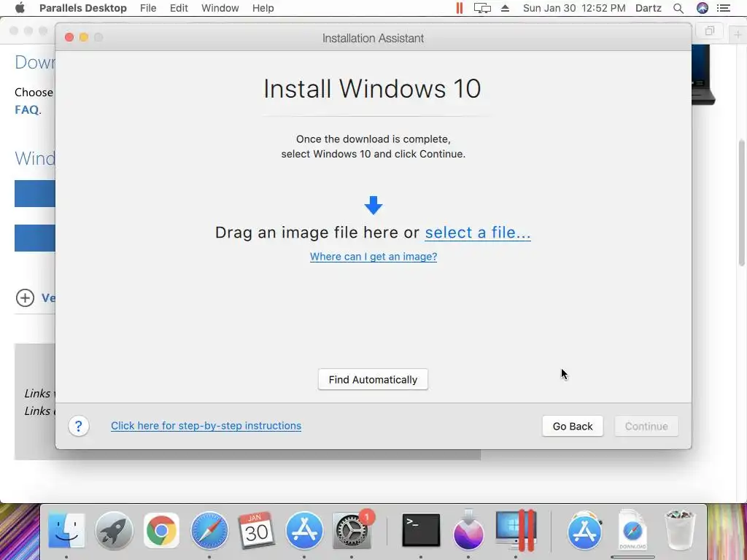Open Google Chrome from the Dock
Viewport: 747px width, 560px height.
point(161,530)
